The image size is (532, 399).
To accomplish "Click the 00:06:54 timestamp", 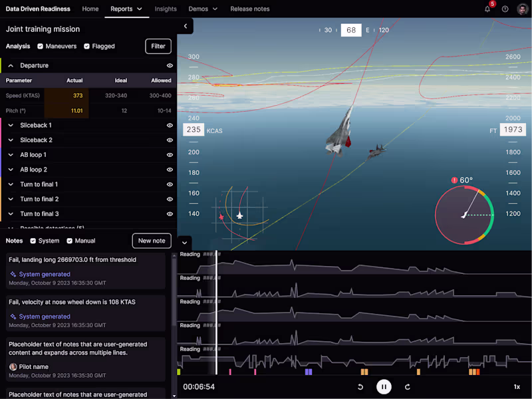I will 199,387.
